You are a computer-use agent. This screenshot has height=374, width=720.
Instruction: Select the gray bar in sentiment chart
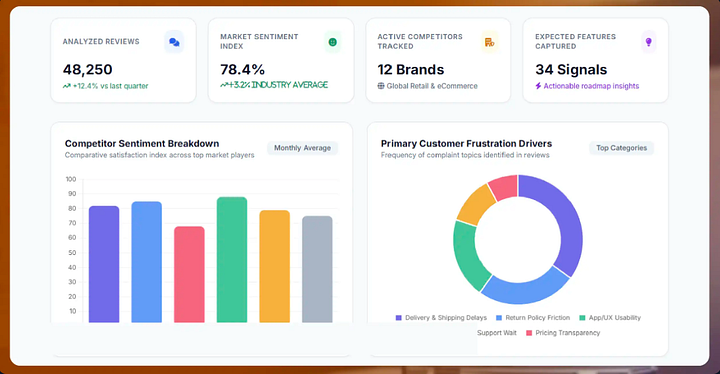tap(317, 269)
